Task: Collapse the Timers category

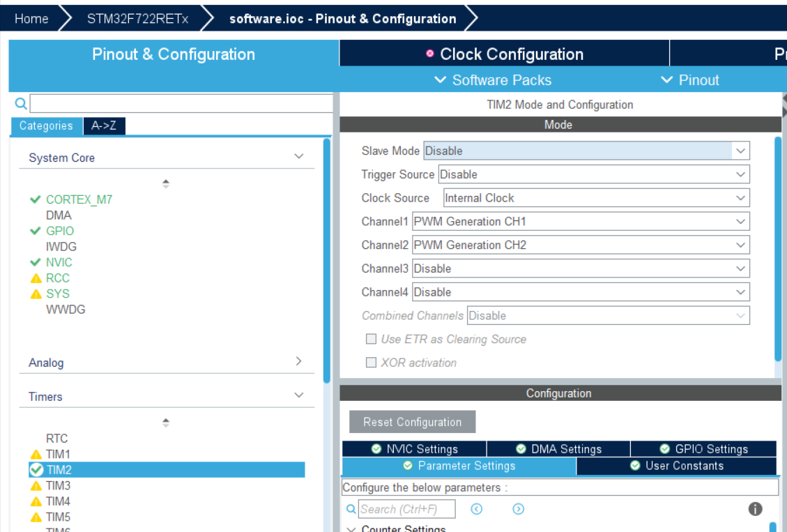Action: coord(298,395)
